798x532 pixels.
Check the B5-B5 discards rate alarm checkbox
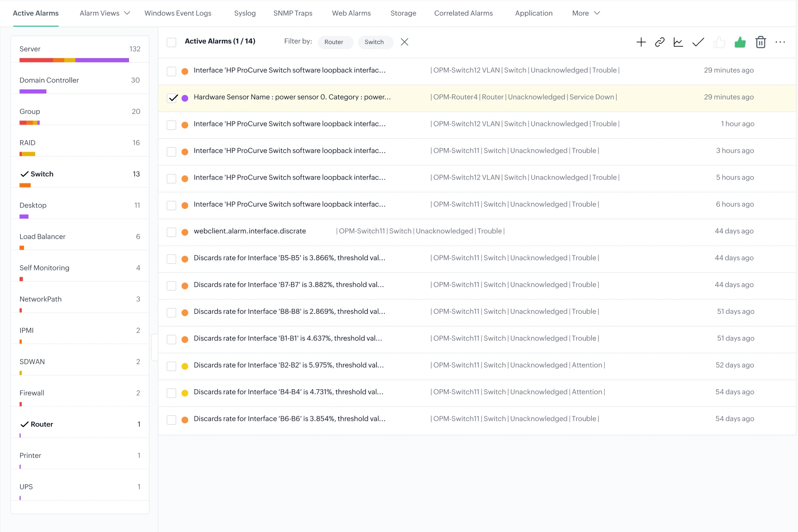pos(172,259)
